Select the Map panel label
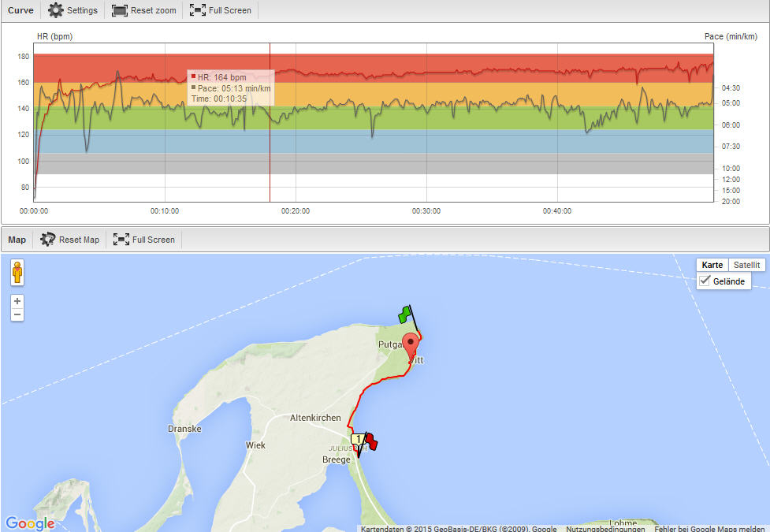This screenshot has width=770, height=532. pyautogui.click(x=17, y=240)
